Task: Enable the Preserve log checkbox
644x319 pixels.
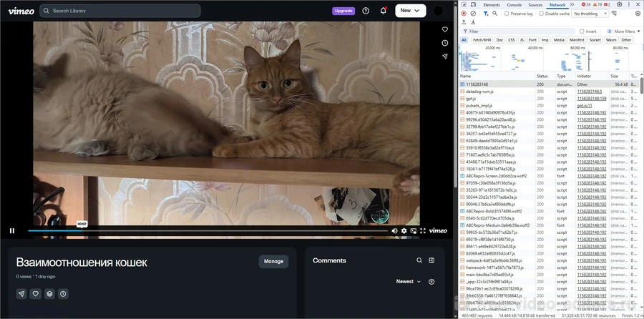Action: [x=507, y=14]
